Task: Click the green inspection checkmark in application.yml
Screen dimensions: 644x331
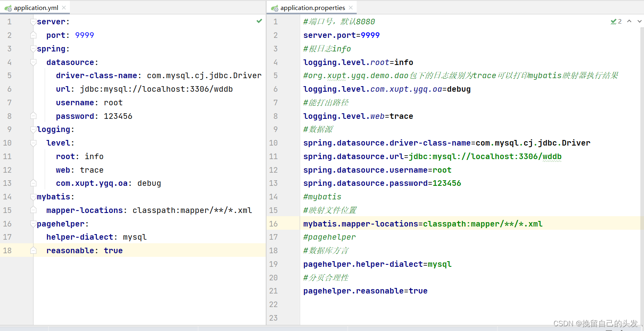Action: pyautogui.click(x=259, y=21)
